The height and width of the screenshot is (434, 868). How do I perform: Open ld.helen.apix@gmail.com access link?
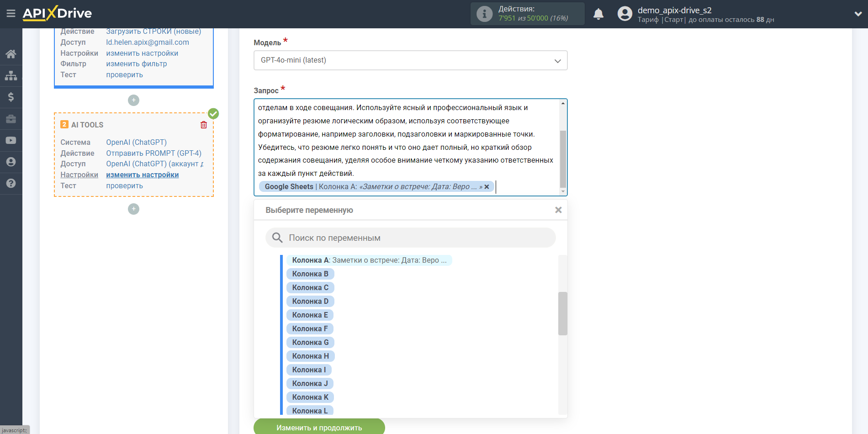tap(147, 42)
